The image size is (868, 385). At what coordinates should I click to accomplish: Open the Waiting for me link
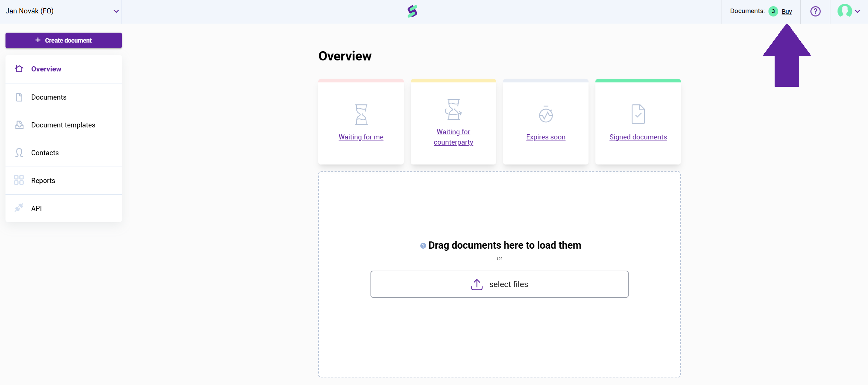pos(361,137)
